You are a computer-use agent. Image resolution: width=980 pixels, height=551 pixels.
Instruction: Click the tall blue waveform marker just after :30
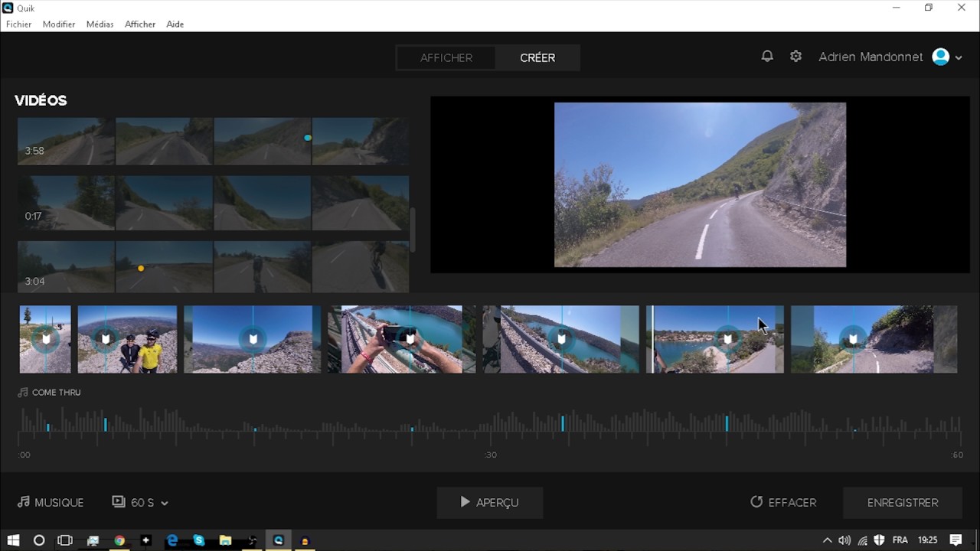click(x=563, y=423)
